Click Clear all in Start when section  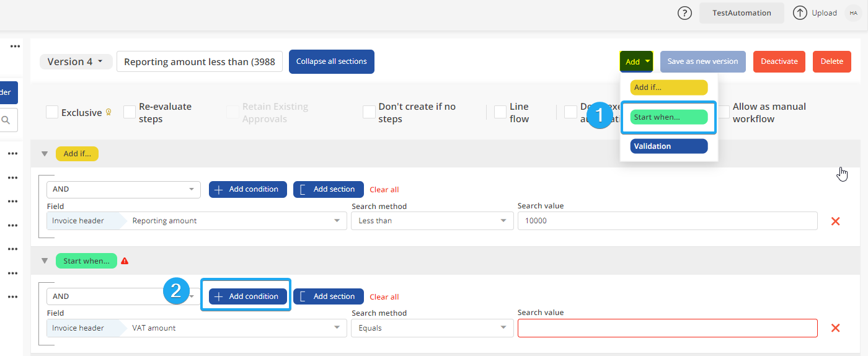(384, 297)
